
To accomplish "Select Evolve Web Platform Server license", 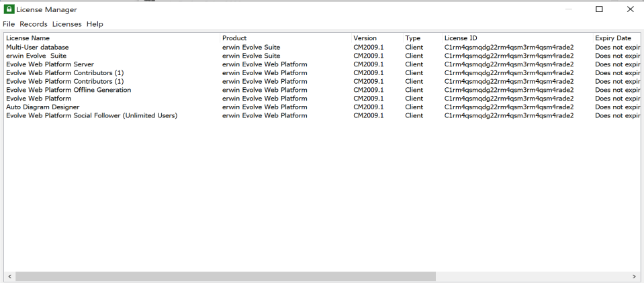I will (x=50, y=64).
